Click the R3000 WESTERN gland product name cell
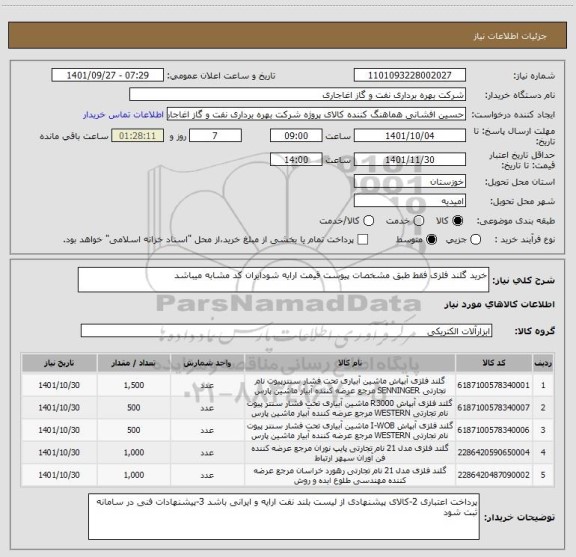This screenshot has width=576, height=557. 350,408
